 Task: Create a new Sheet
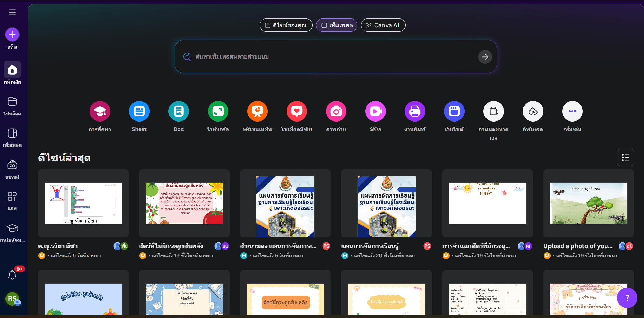139,111
